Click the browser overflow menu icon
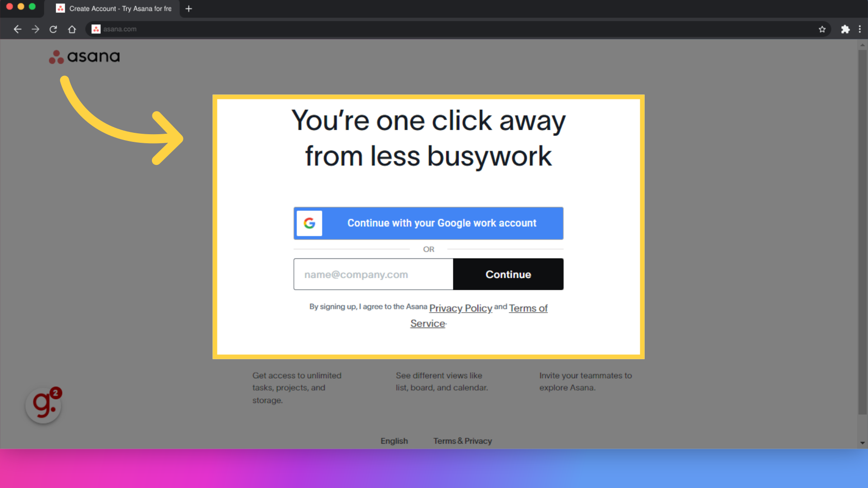 coord(860,28)
